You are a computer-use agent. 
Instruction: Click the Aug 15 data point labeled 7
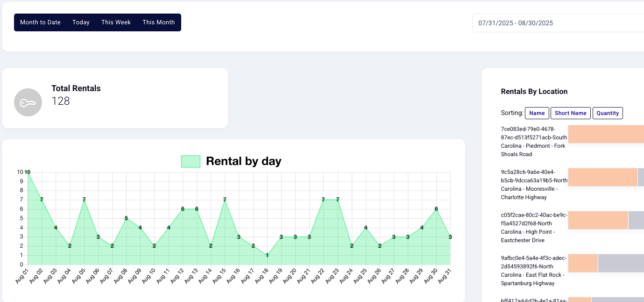pyautogui.click(x=225, y=200)
